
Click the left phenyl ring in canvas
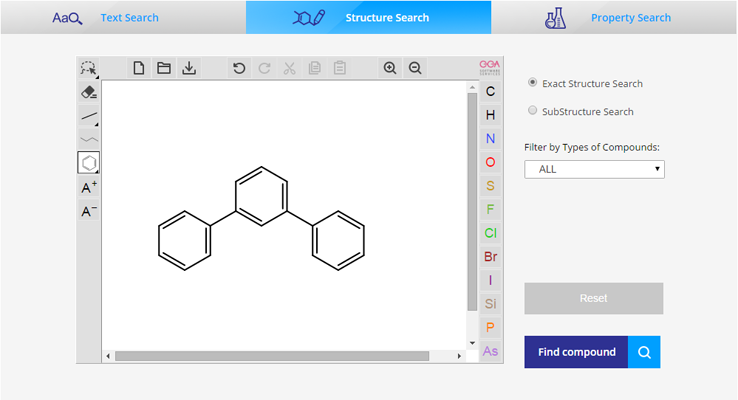point(184,240)
